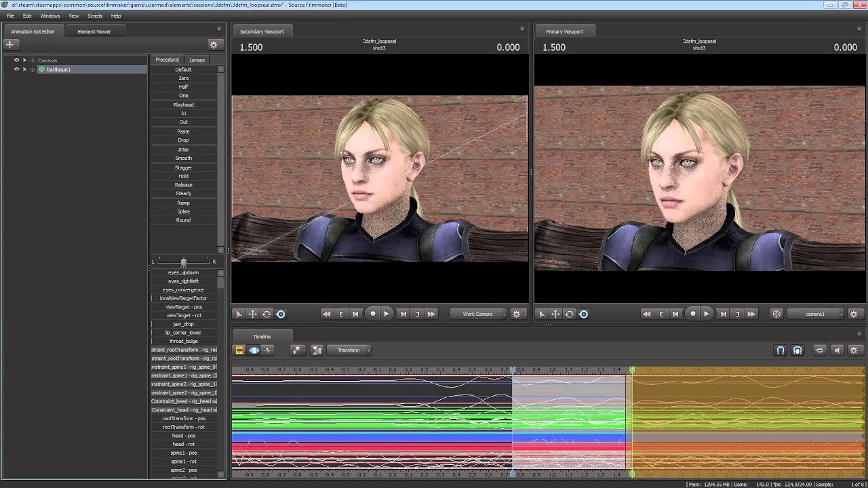
Task: Click the camera target icon beside camera1
Action: pos(777,314)
